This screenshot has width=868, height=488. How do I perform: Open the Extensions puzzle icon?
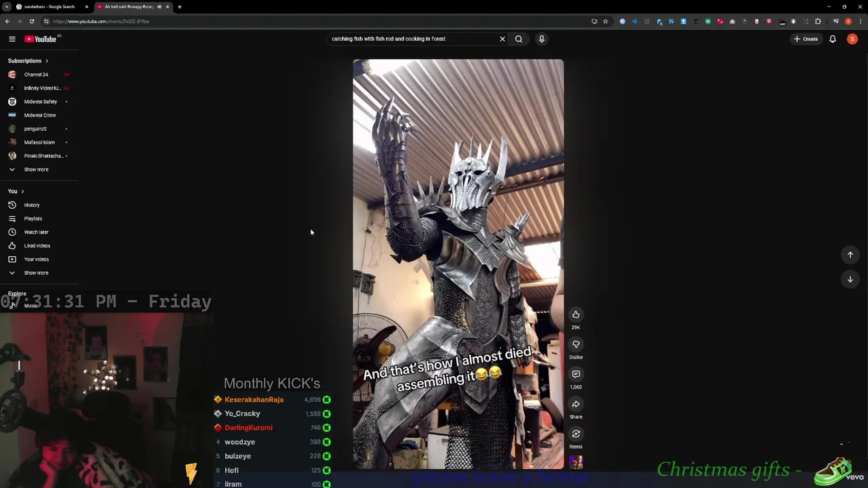(818, 21)
